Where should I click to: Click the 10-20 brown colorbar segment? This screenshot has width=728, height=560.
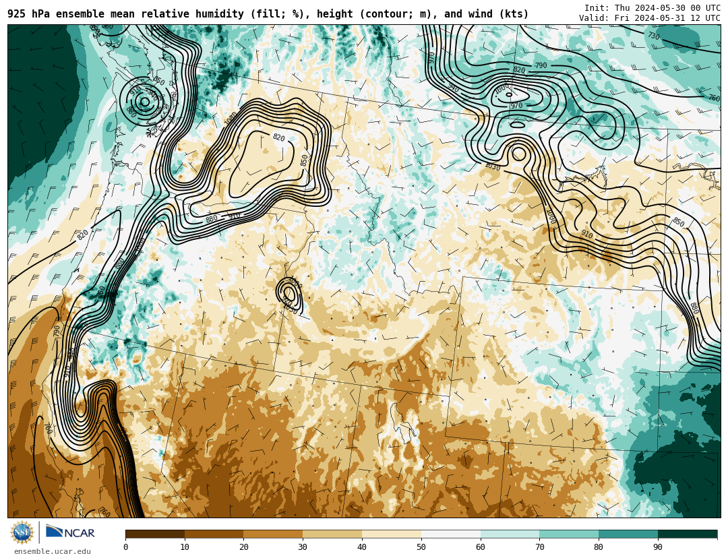tap(214, 534)
